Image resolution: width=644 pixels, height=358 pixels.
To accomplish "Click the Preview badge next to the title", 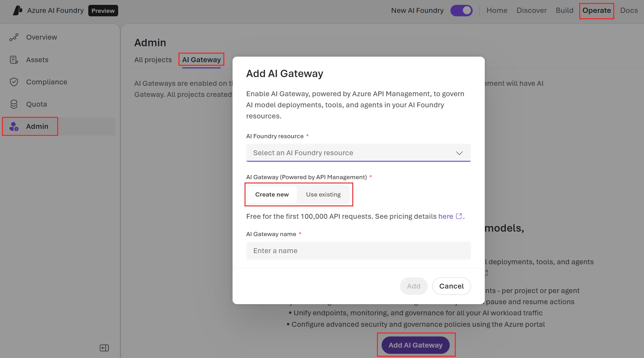I will 103,10.
